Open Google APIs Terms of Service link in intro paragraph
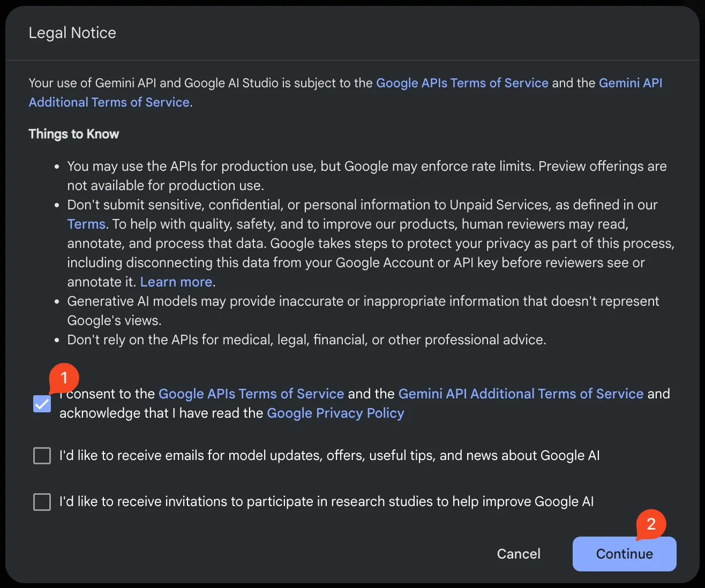 pos(462,83)
